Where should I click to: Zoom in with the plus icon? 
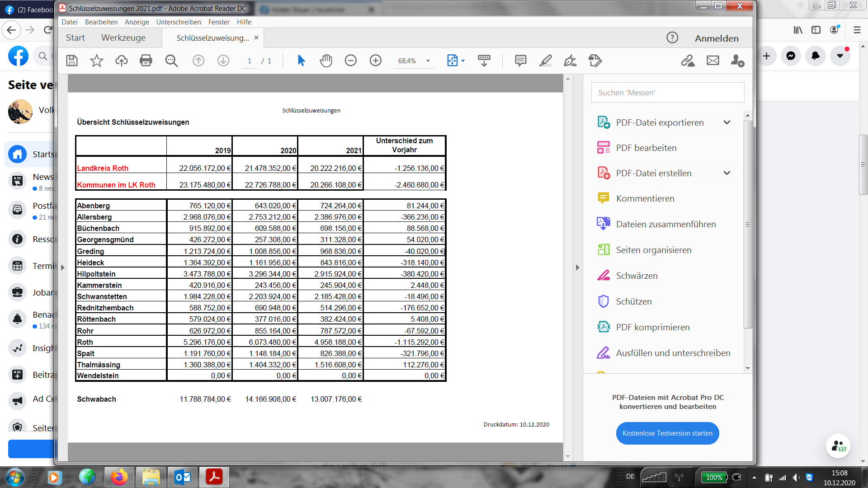(376, 61)
